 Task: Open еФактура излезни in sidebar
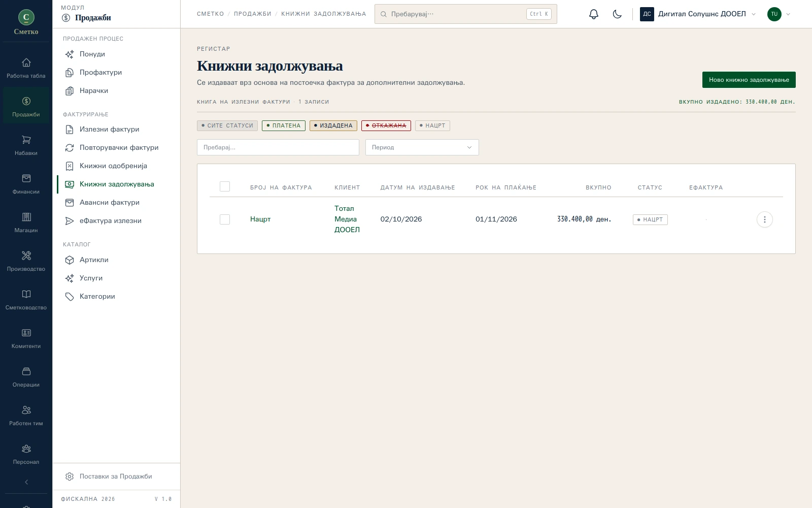(116, 220)
